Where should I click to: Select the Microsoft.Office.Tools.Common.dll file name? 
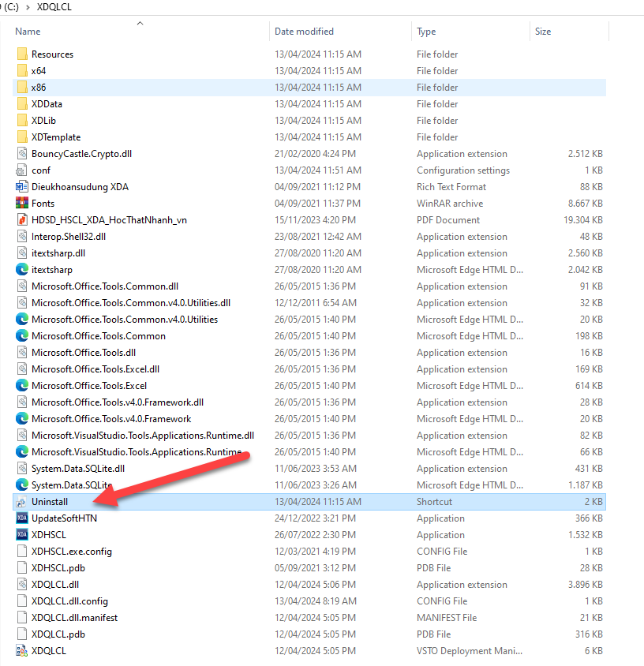pos(105,286)
